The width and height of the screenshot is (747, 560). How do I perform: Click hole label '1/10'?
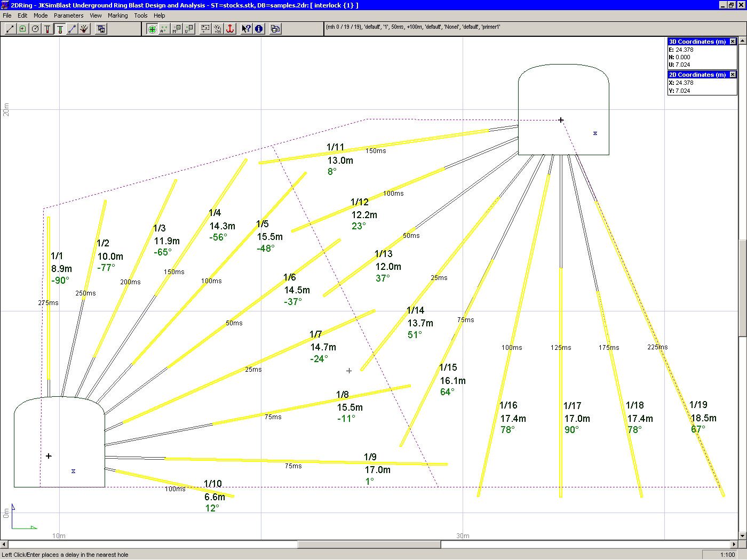[213, 484]
